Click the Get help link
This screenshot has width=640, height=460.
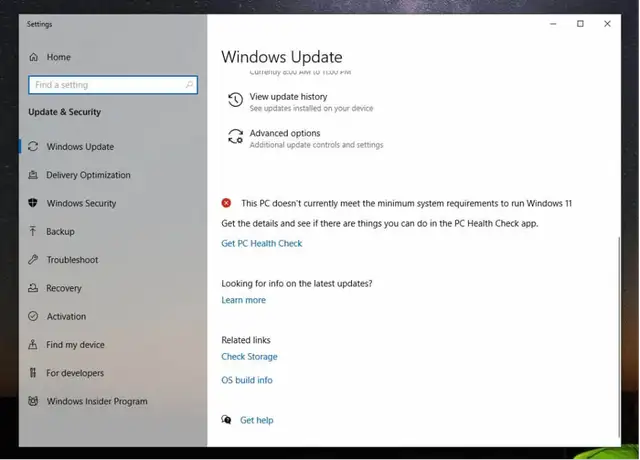point(256,420)
